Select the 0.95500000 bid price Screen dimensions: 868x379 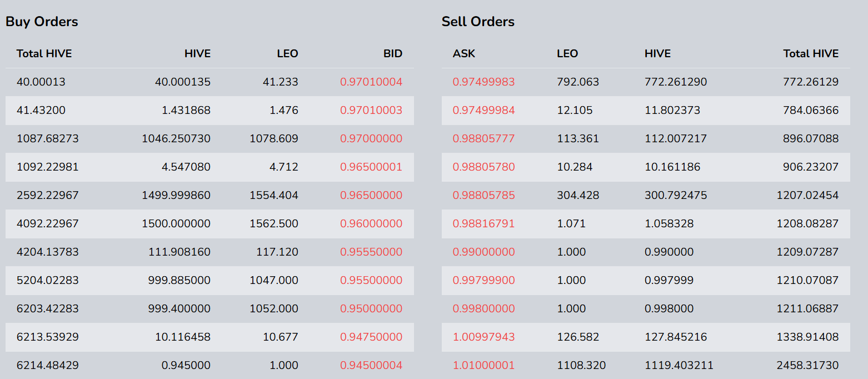click(x=371, y=281)
